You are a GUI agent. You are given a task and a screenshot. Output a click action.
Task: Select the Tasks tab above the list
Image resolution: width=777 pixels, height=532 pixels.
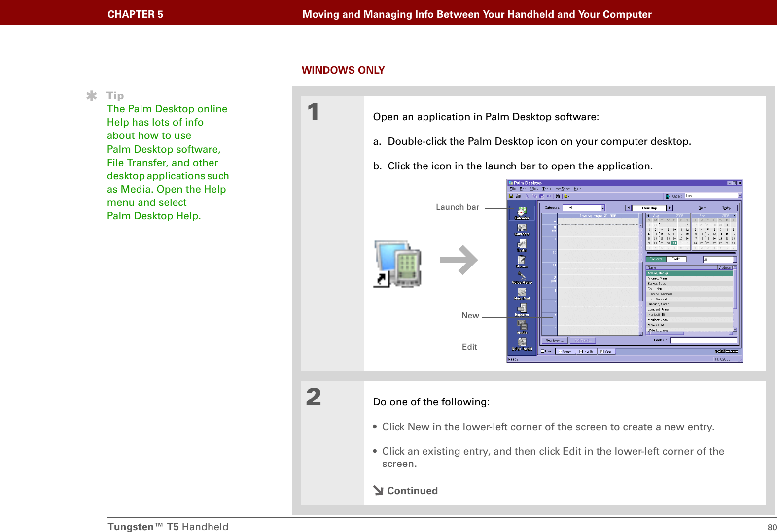click(x=676, y=259)
